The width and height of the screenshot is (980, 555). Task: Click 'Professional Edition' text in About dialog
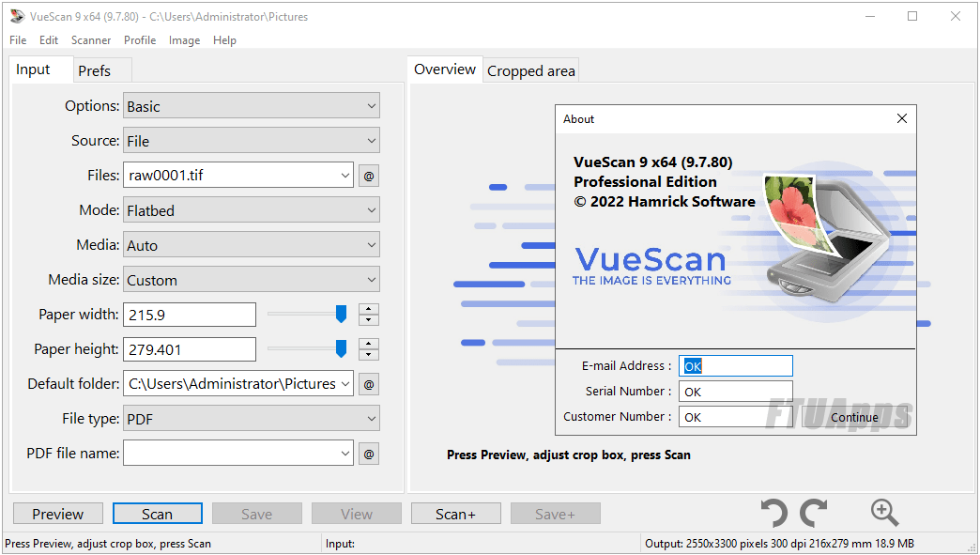coord(645,182)
